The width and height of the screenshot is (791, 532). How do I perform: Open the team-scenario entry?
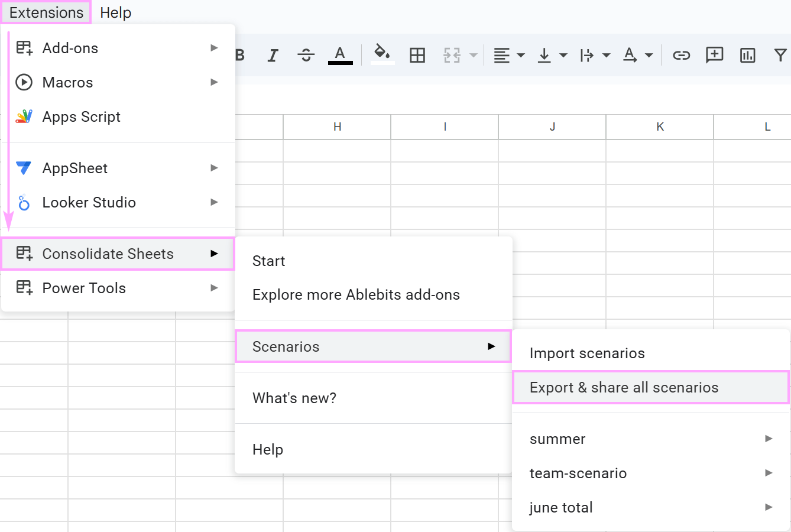[651, 473]
